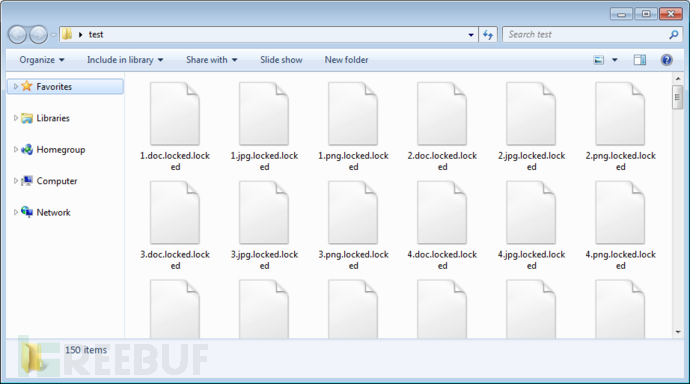Viewport: 690px width, 384px height.
Task: Select file icon 3.png.locked.locked
Action: tap(353, 213)
